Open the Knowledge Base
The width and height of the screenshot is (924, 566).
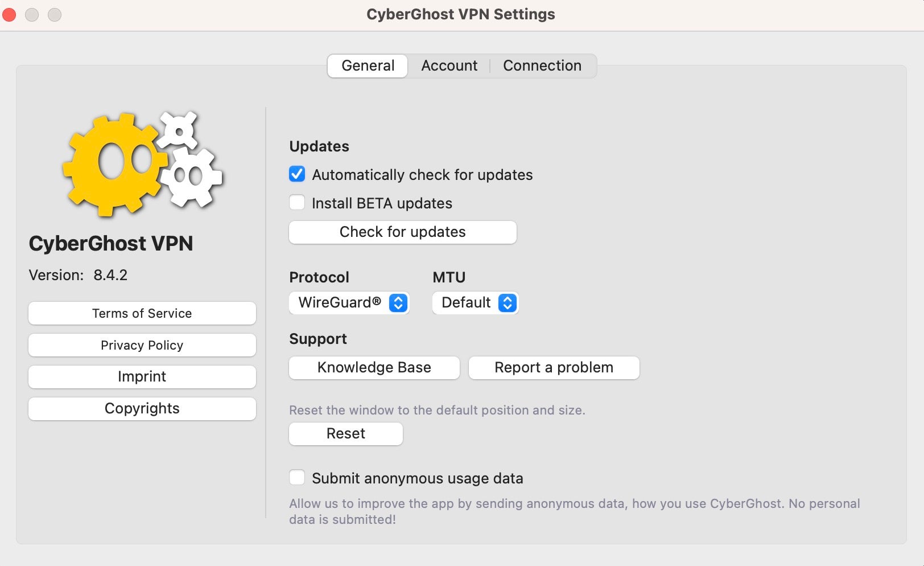click(374, 368)
